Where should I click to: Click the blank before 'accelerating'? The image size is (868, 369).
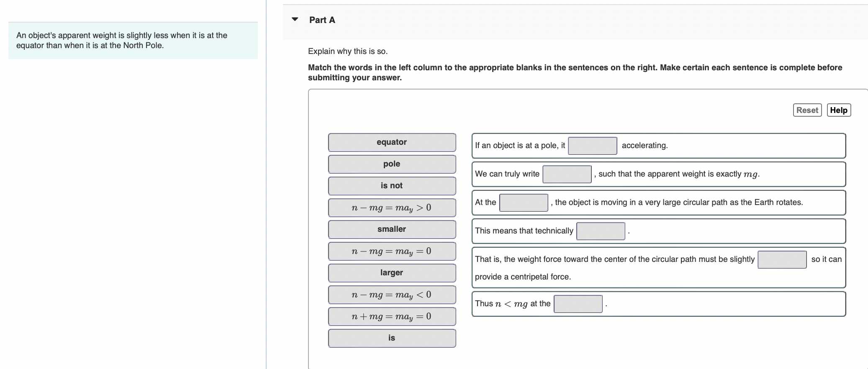pos(592,146)
